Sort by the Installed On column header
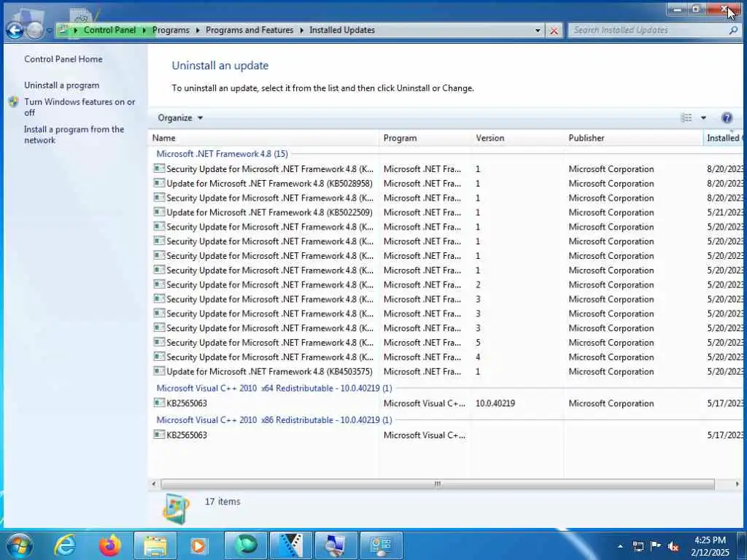This screenshot has height=560, width=747. [x=723, y=138]
